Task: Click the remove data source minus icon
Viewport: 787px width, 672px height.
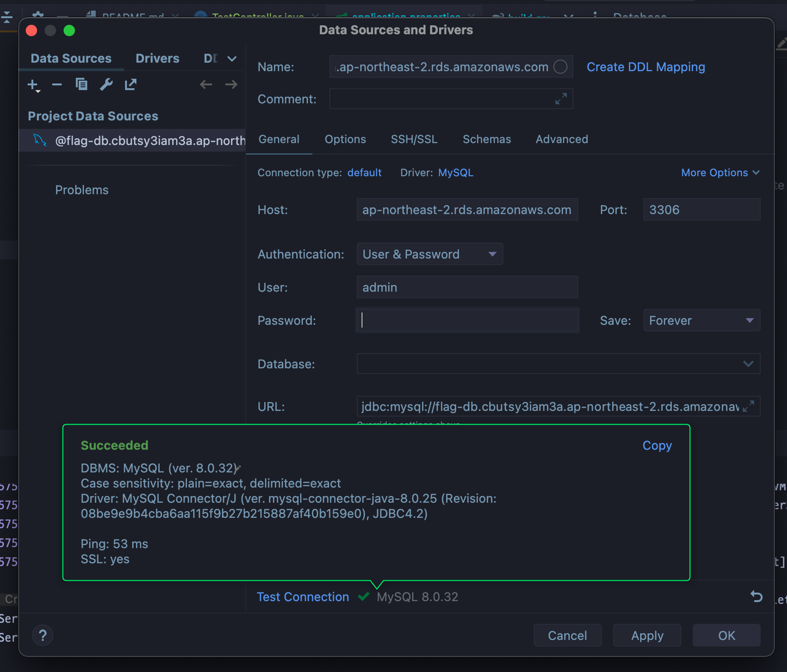Action: pyautogui.click(x=57, y=85)
